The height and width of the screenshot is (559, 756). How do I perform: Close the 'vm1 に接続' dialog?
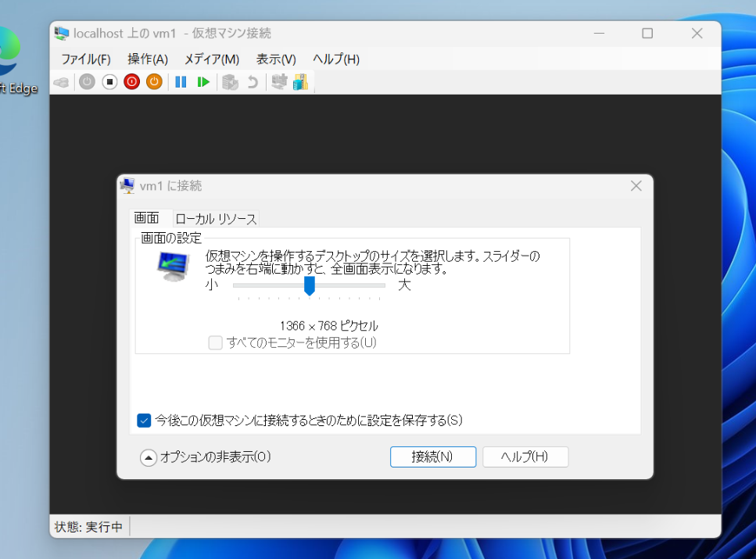[636, 186]
